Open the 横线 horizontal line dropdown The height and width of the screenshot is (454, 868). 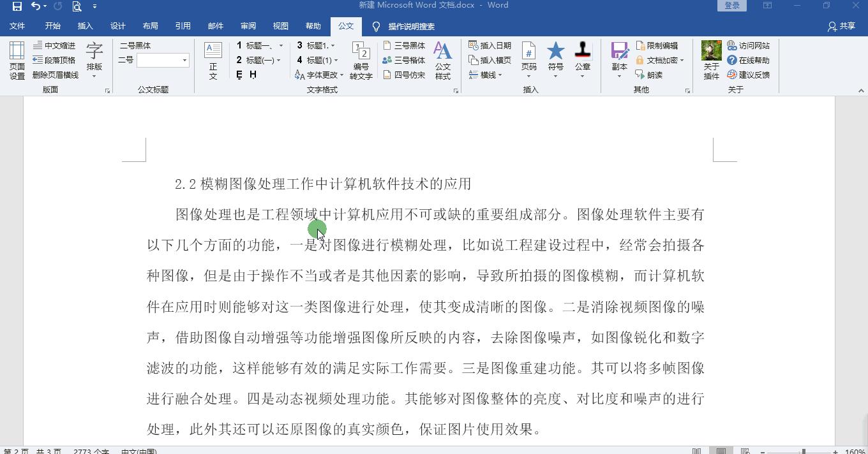click(488, 74)
